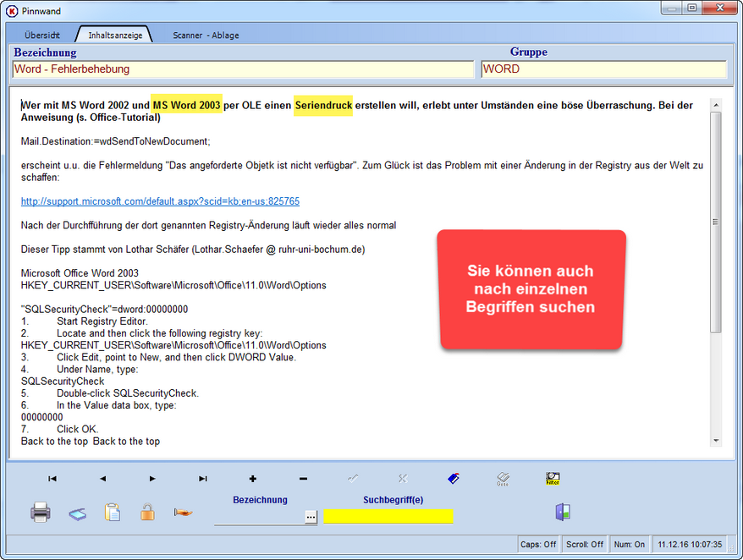743x560 pixels.
Task: Click the line Mail.Destination:=wdSendToNewDocument;
Action: (116, 141)
